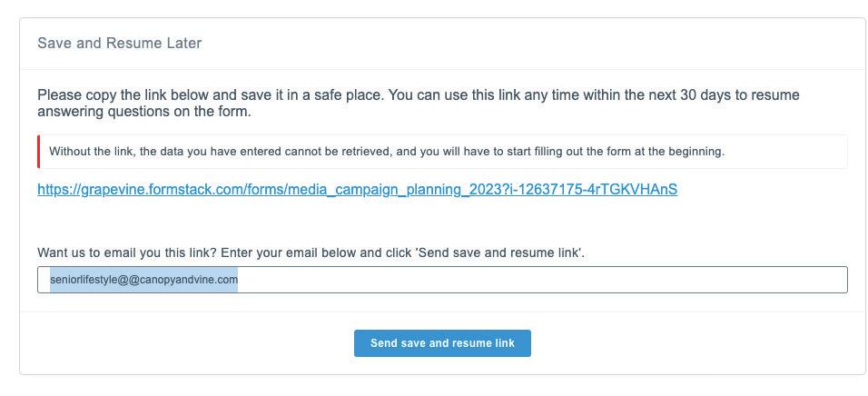Open the grapevine.formstack.com resume link

click(x=357, y=190)
